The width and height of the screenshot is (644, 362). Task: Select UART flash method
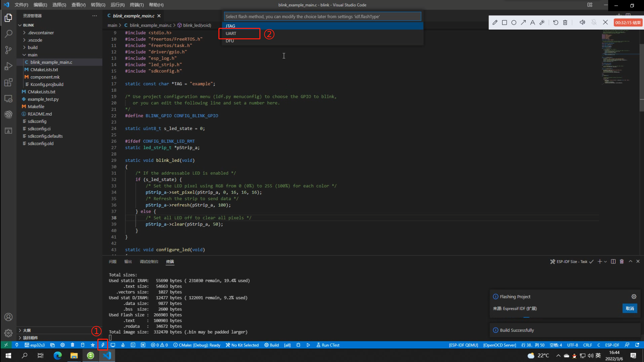point(323,33)
